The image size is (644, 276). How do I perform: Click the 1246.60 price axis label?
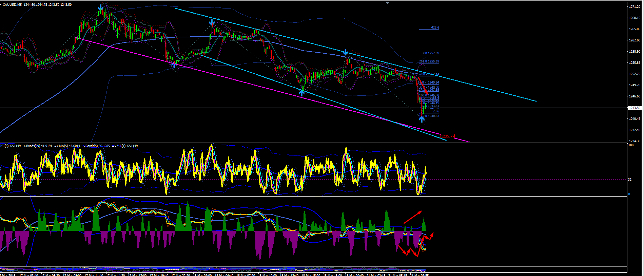pyautogui.click(x=635, y=96)
